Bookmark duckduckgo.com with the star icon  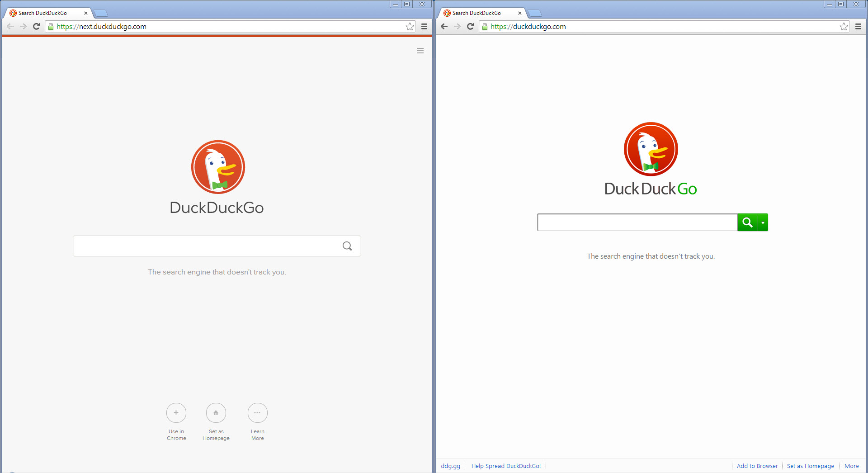click(844, 27)
